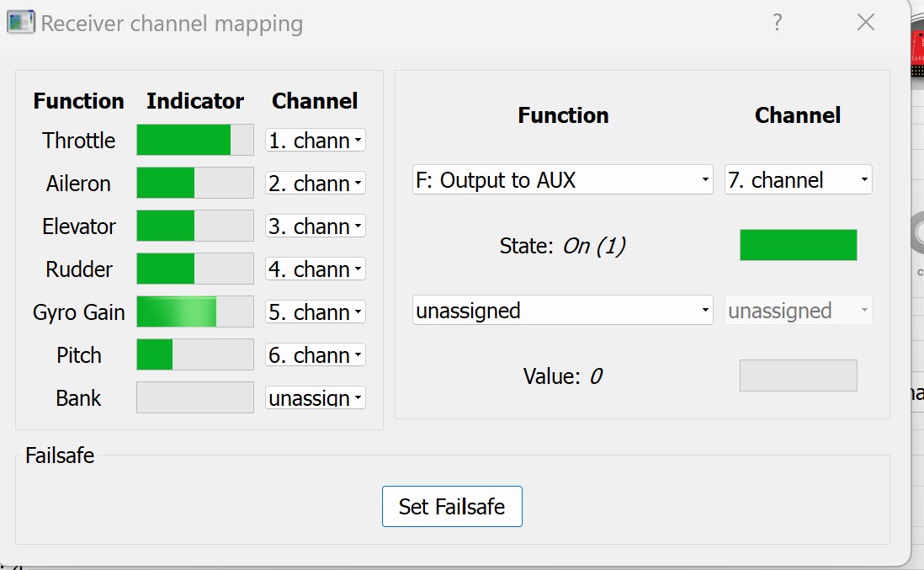Open the Elevator channel dropdown

pyautogui.click(x=316, y=226)
